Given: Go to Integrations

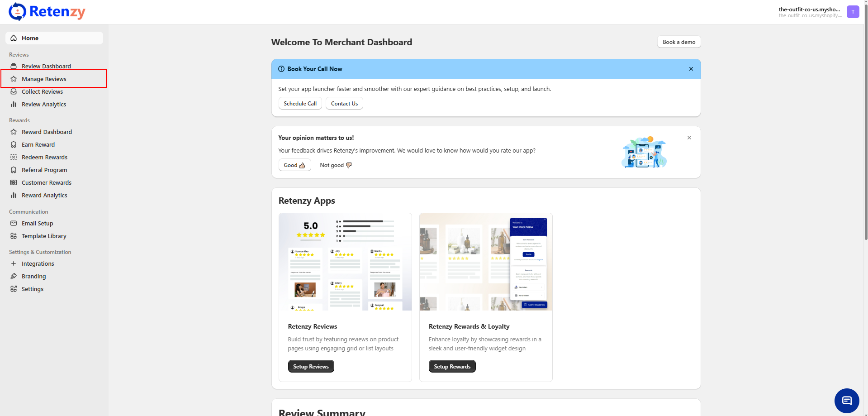Looking at the screenshot, I should (x=54, y=263).
